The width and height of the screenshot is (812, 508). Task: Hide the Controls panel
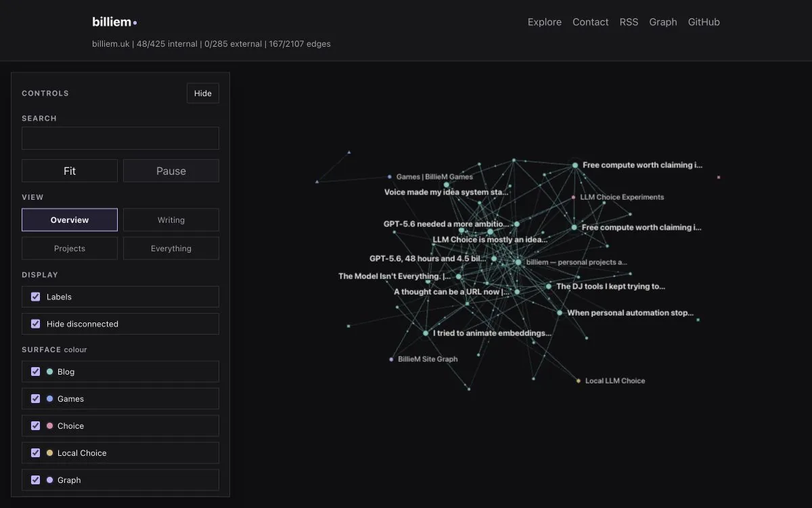203,93
